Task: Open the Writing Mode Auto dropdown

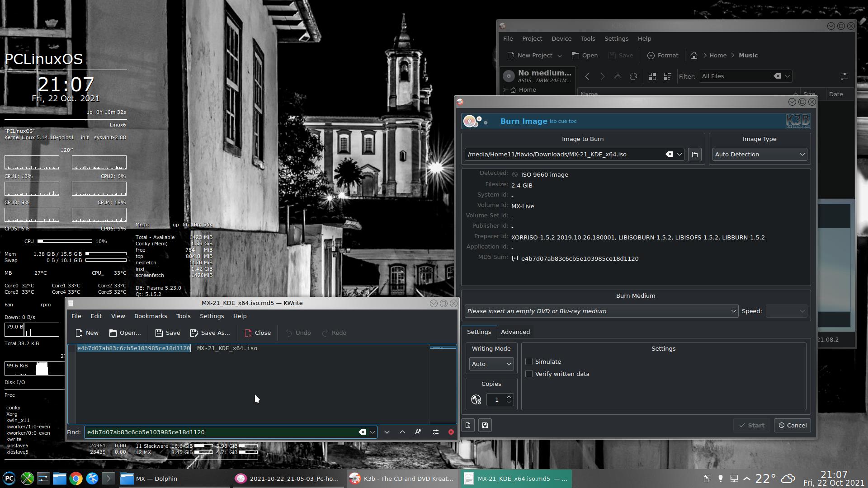Action: point(491,364)
